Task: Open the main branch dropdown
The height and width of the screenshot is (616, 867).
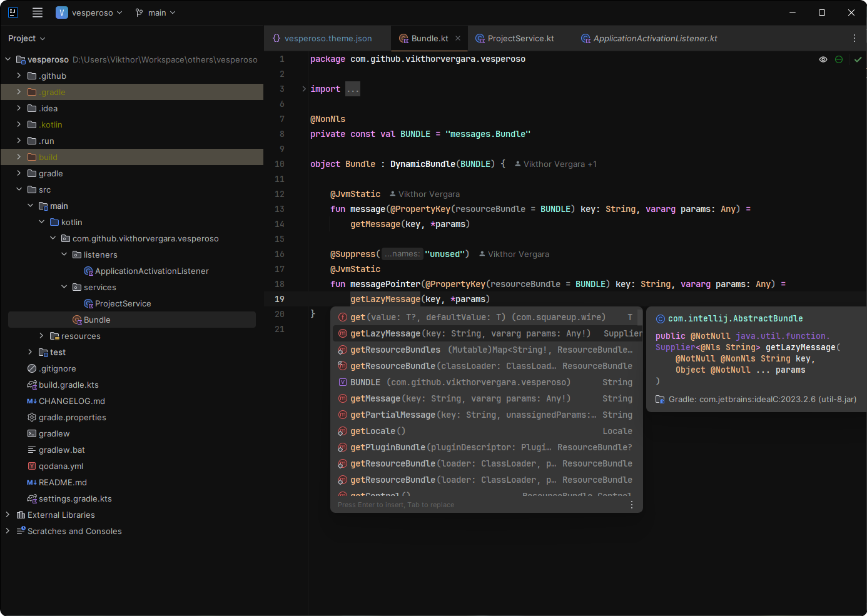Action: pyautogui.click(x=156, y=13)
